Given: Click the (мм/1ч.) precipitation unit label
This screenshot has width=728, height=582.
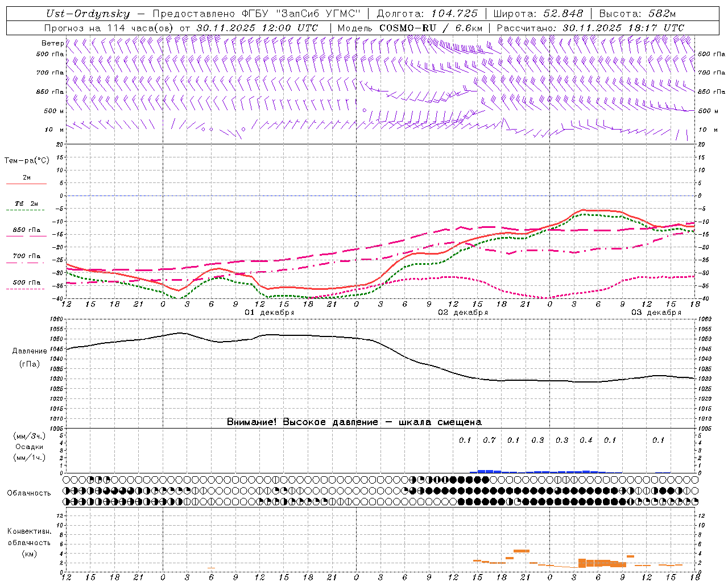Looking at the screenshot, I should click(29, 458).
